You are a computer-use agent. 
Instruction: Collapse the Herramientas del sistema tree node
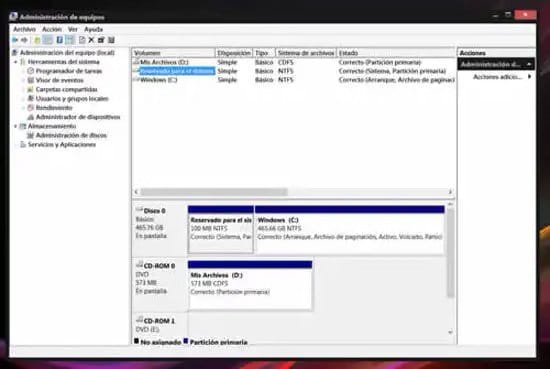[15, 62]
